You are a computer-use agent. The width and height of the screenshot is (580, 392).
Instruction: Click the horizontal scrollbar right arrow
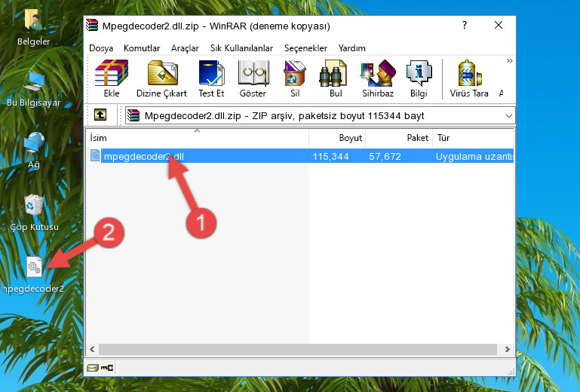507,349
